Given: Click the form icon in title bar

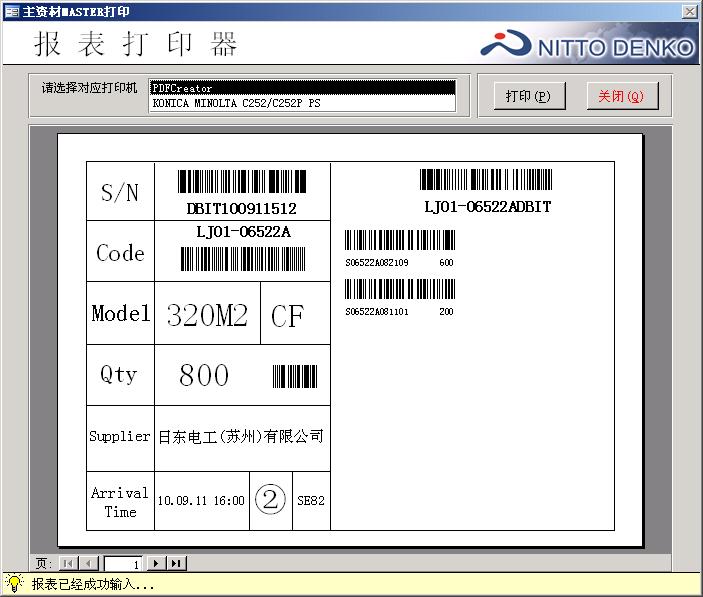Looking at the screenshot, I should pyautogui.click(x=12, y=12).
